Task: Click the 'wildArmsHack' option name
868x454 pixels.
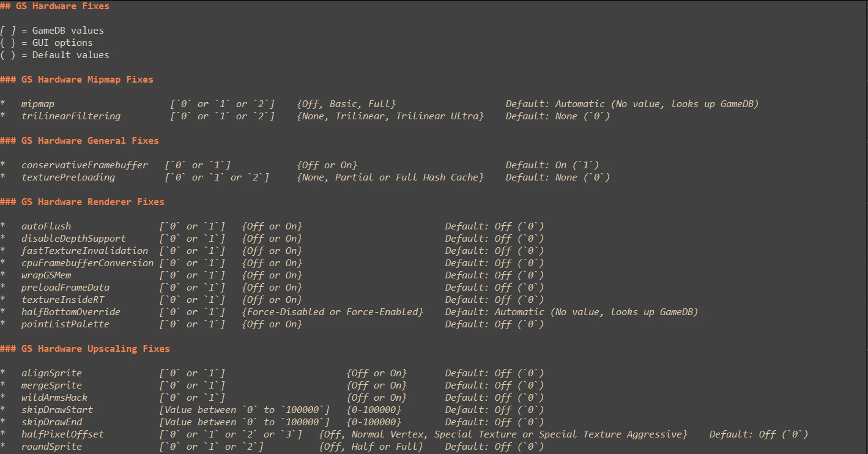Action: pos(54,398)
